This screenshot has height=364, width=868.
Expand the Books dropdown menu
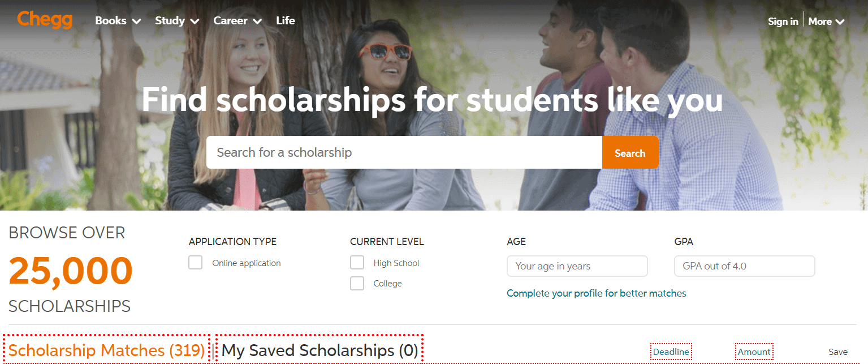116,20
